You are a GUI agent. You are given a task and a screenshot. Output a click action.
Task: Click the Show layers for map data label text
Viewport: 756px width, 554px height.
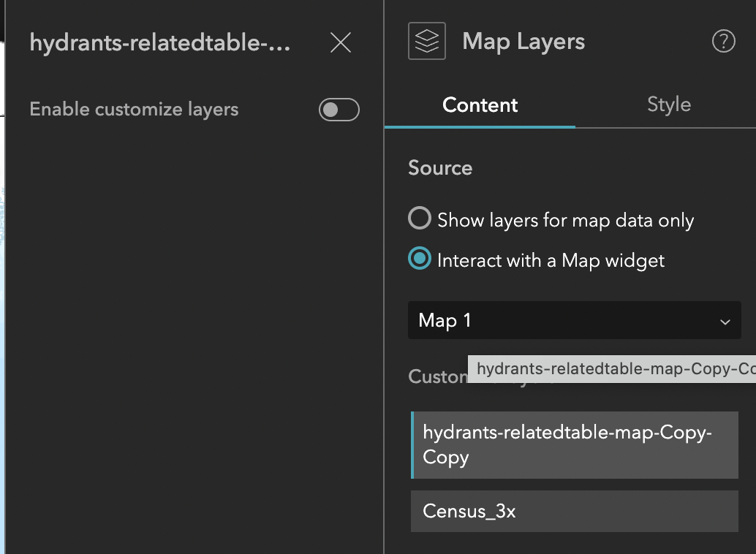click(x=565, y=220)
